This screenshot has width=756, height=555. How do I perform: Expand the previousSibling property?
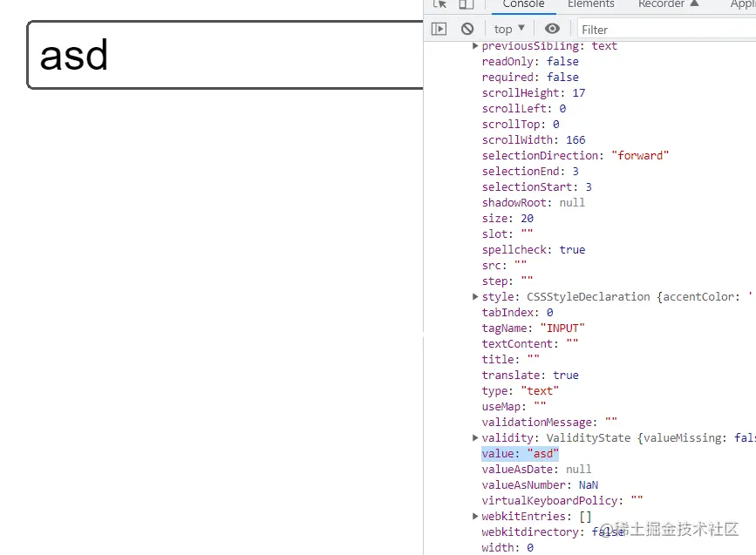coord(475,46)
